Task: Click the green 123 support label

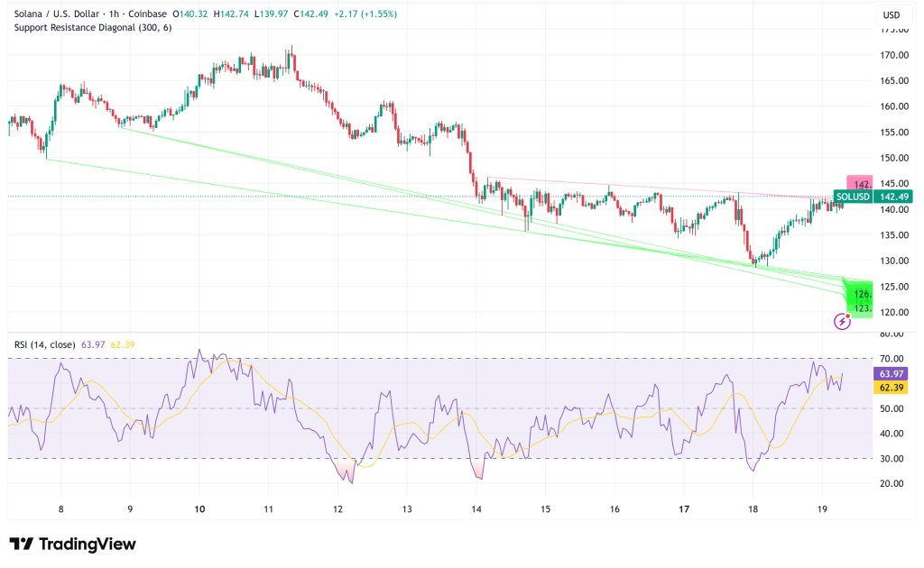Action: [860, 308]
